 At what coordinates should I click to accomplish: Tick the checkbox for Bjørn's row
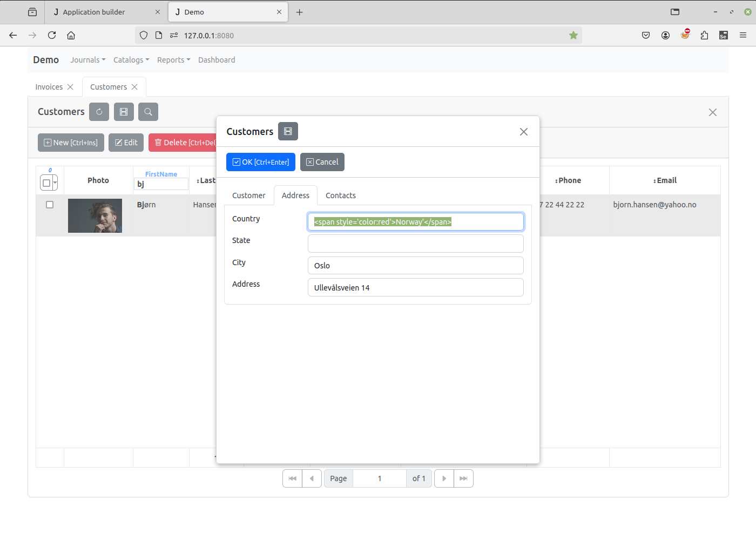(x=50, y=205)
